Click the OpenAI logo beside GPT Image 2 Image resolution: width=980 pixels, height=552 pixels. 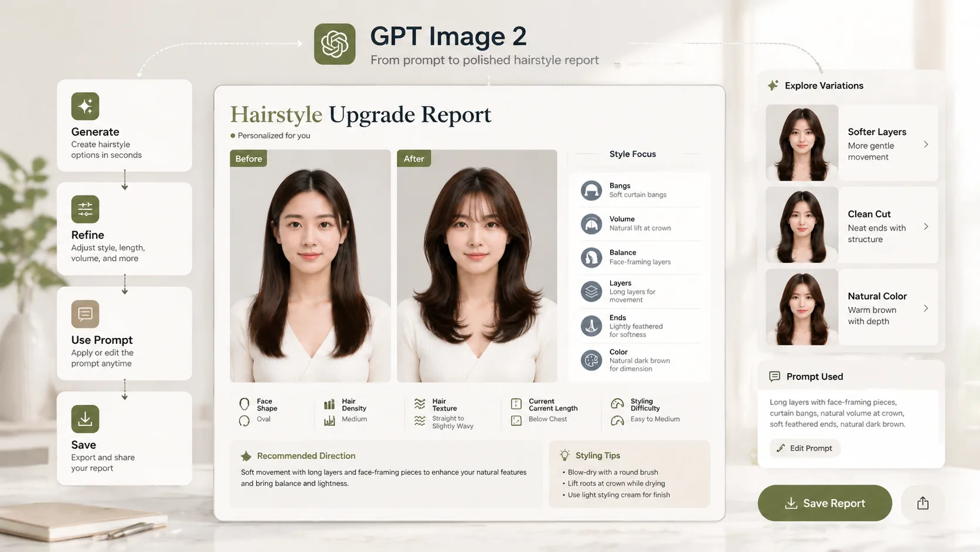tap(335, 43)
